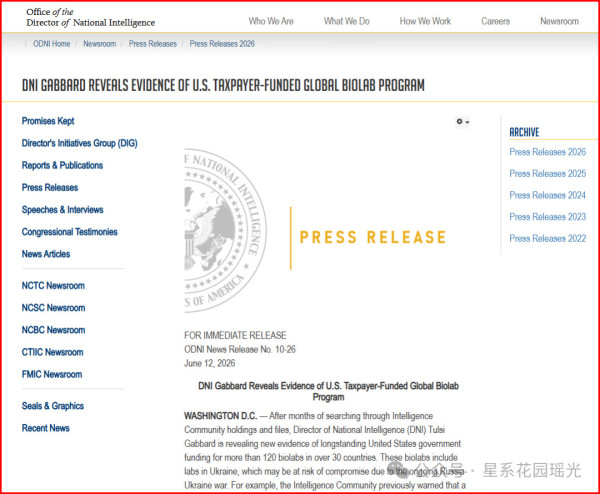
Task: Open Director's Initiatives Group (DIG) link
Action: pos(80,143)
